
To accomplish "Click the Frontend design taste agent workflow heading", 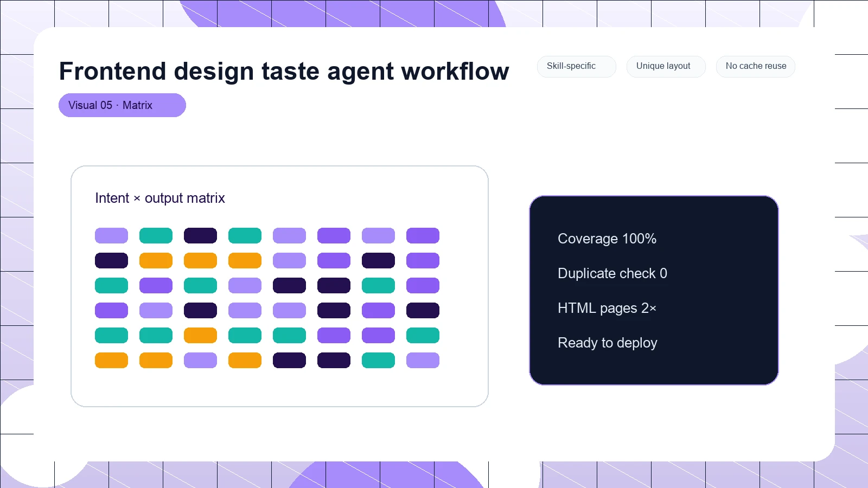I will click(x=284, y=71).
